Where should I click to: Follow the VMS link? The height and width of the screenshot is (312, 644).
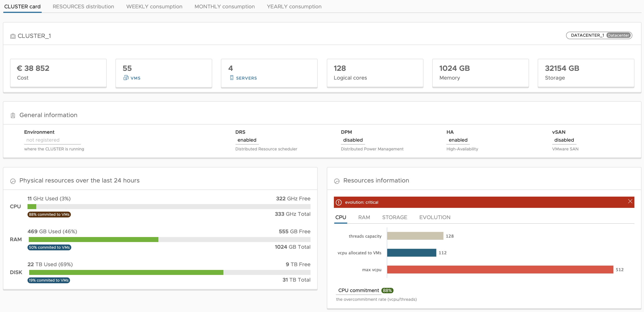pos(135,78)
